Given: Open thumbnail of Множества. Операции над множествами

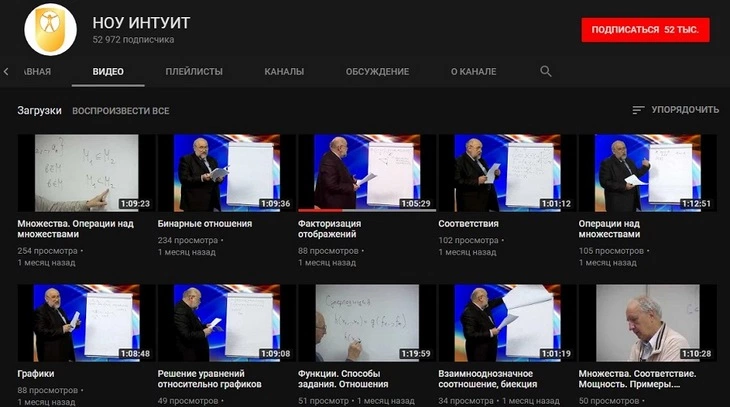Looking at the screenshot, I should click(87, 173).
